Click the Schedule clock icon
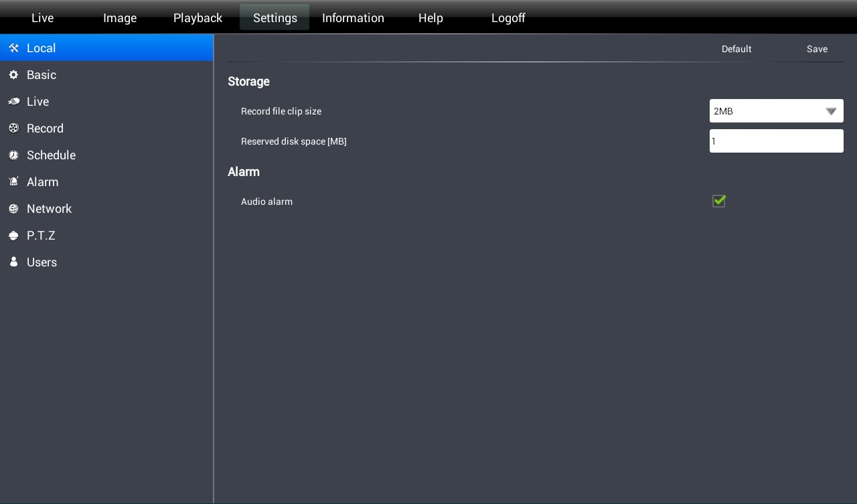Image resolution: width=857 pixels, height=504 pixels. click(x=13, y=155)
